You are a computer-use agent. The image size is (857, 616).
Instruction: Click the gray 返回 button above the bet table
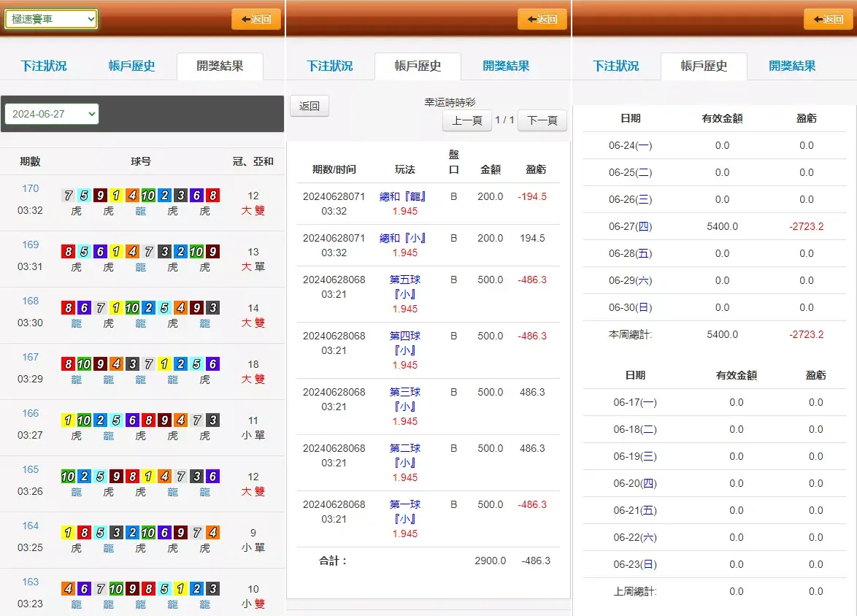(310, 106)
